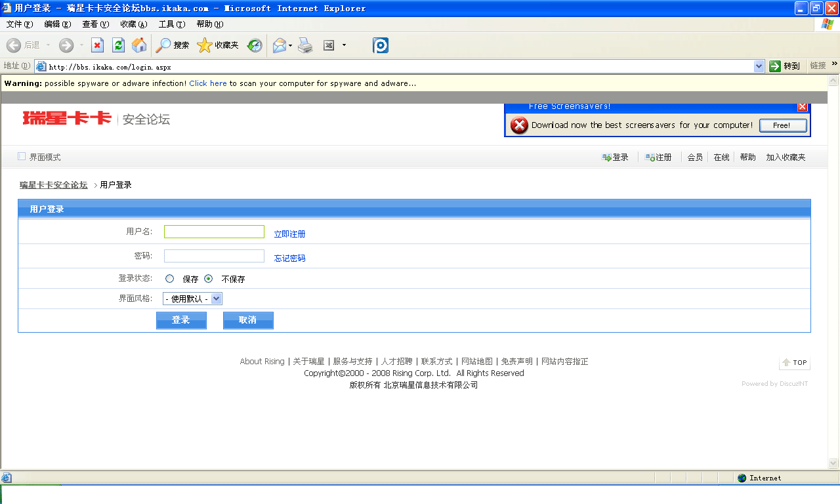This screenshot has height=504, width=840.
Task: Click the green 转到 Go arrow
Action: [x=775, y=66]
